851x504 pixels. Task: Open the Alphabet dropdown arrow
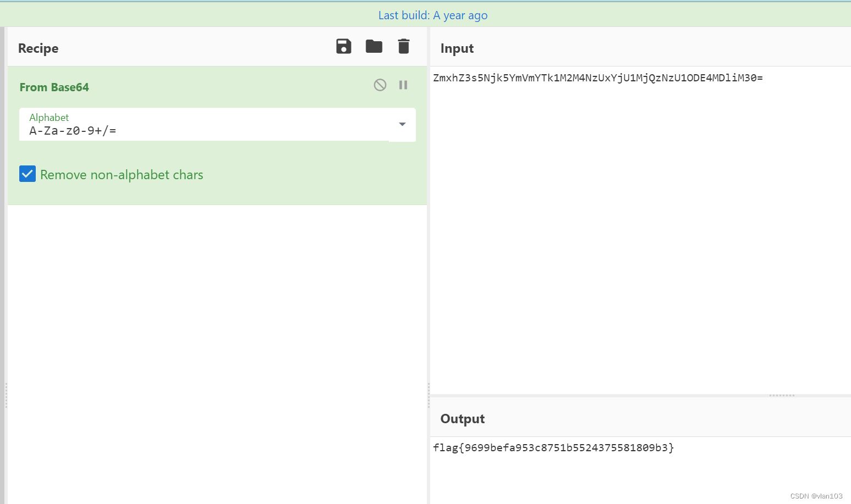(402, 124)
